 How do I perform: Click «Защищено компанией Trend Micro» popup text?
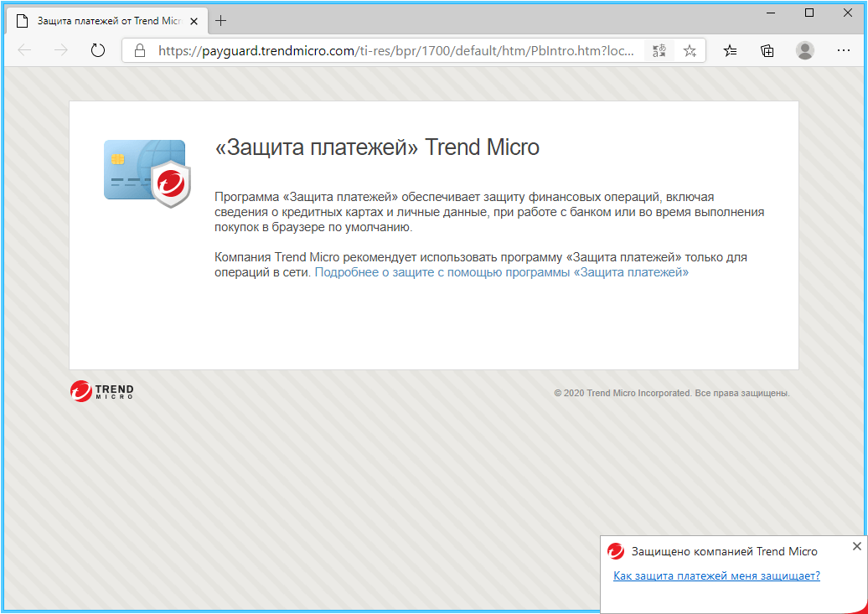pos(724,551)
